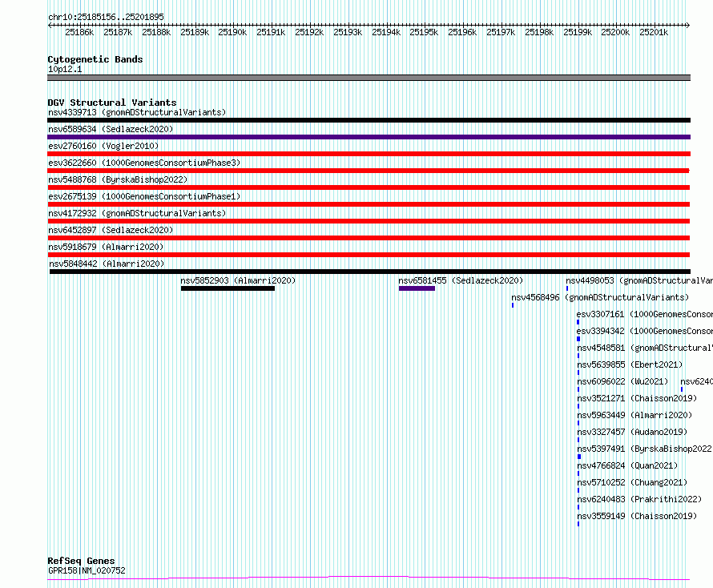The height and width of the screenshot is (588, 713).
Task: Click the red bar under esv3622660
Action: pos(369,171)
